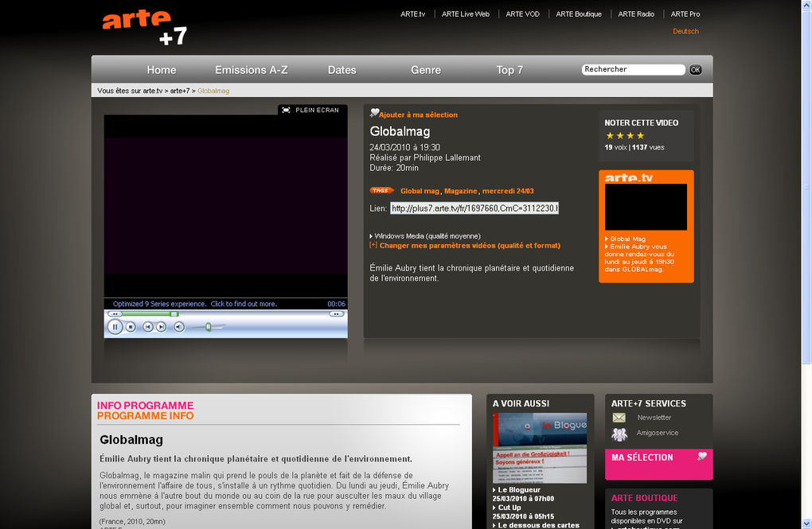The width and height of the screenshot is (812, 529).
Task: Click the video seek progress bar
Action: coord(226,313)
